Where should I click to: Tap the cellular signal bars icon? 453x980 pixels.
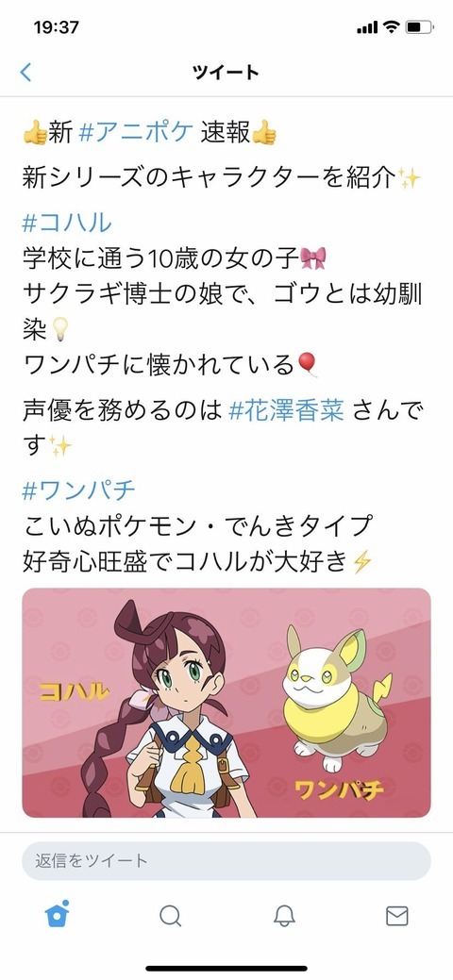click(x=367, y=27)
